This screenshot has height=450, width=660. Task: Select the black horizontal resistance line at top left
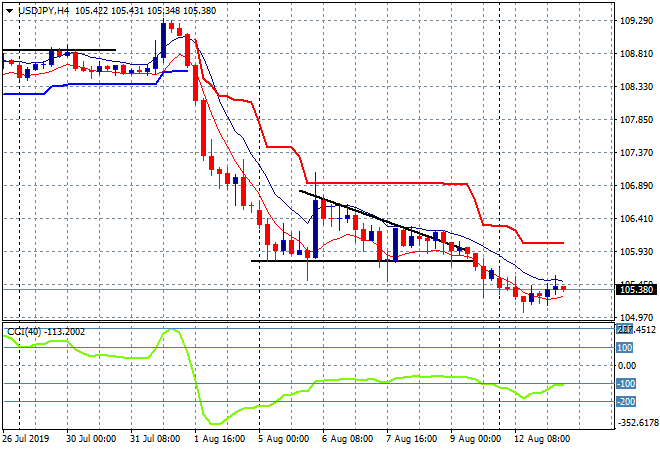point(58,50)
